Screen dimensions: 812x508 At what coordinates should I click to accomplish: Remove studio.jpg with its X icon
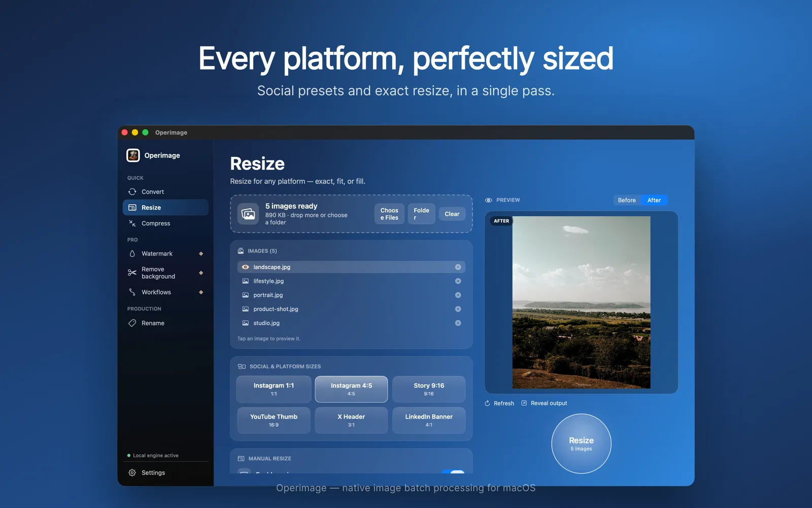coord(458,323)
